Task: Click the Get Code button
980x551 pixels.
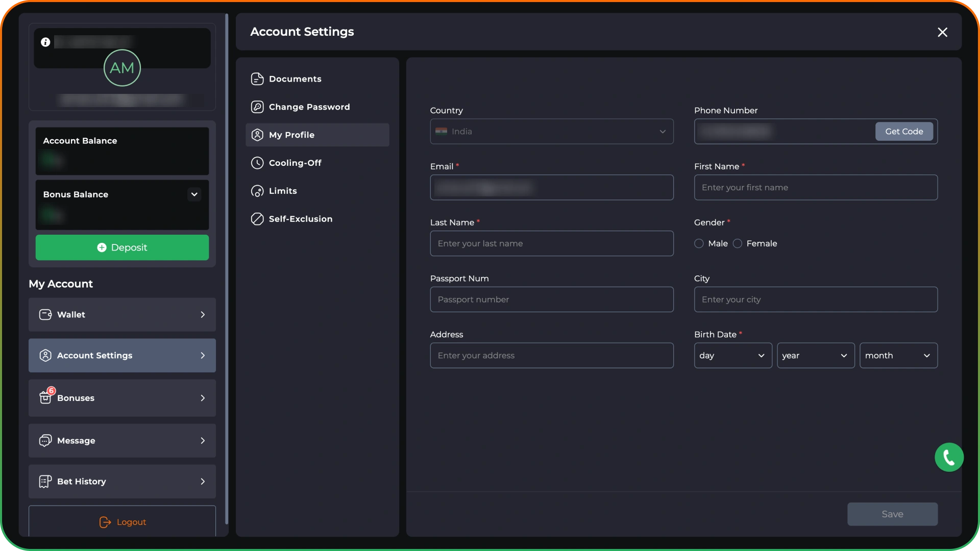Action: click(x=904, y=132)
